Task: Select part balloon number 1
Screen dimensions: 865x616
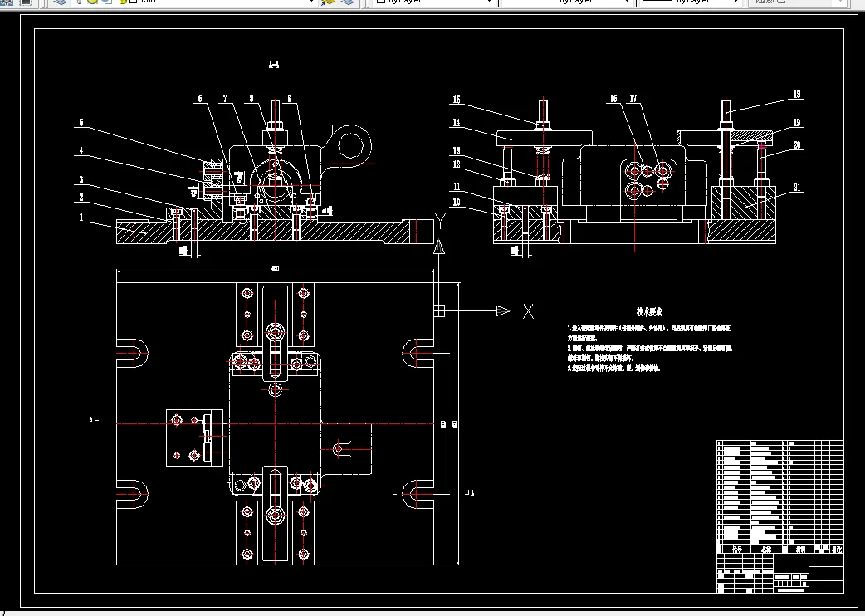Action: (x=81, y=218)
